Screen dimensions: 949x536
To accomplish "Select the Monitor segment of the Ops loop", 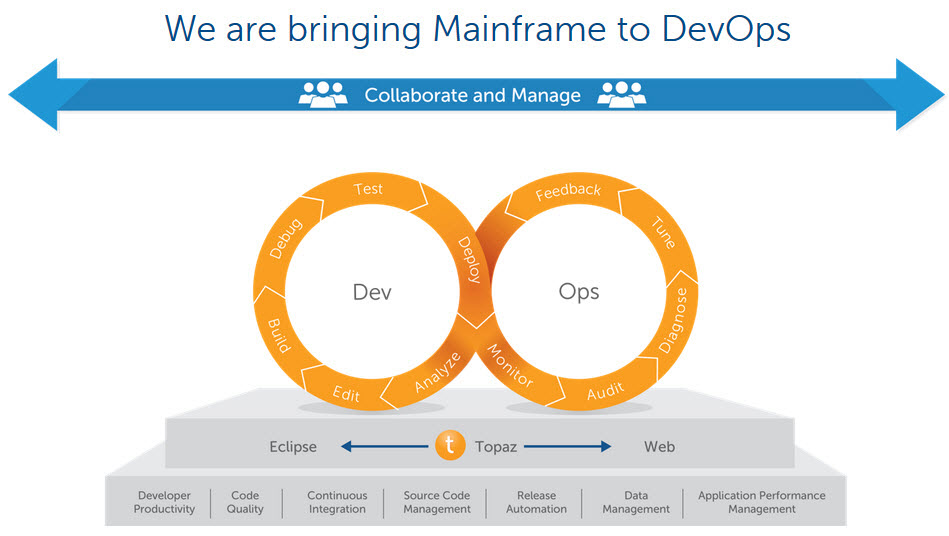I will (x=510, y=366).
